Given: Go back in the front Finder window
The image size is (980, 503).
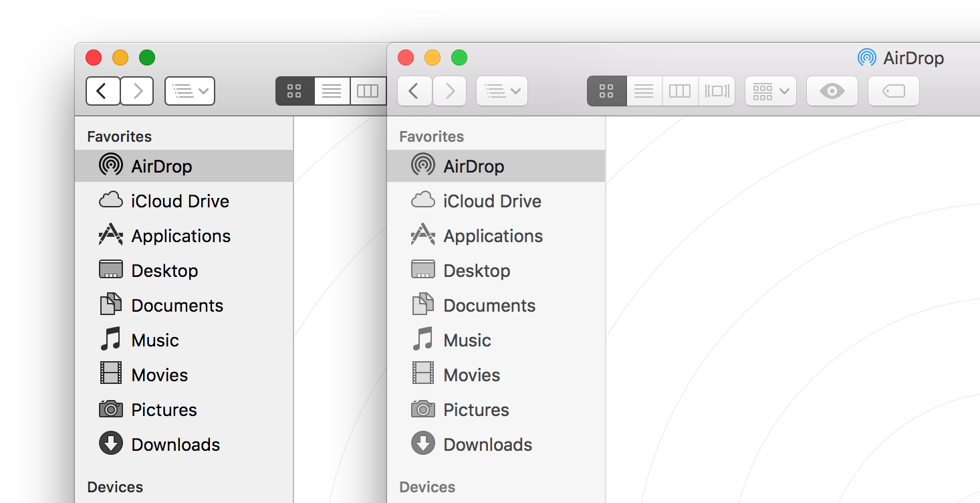Looking at the screenshot, I should [414, 91].
